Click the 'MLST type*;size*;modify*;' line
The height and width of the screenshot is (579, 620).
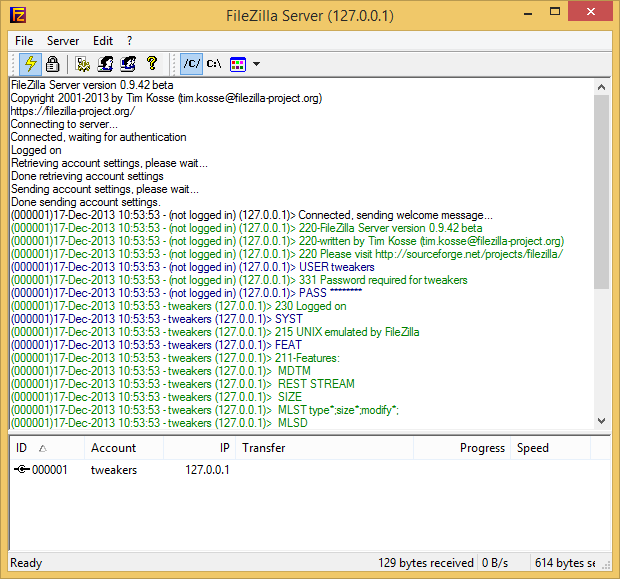(x=205, y=410)
